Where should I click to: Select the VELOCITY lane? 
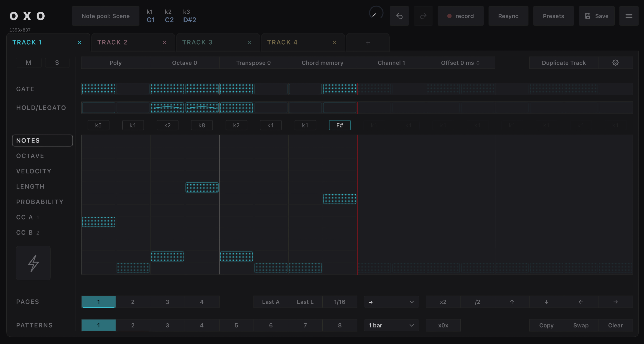pyautogui.click(x=34, y=171)
